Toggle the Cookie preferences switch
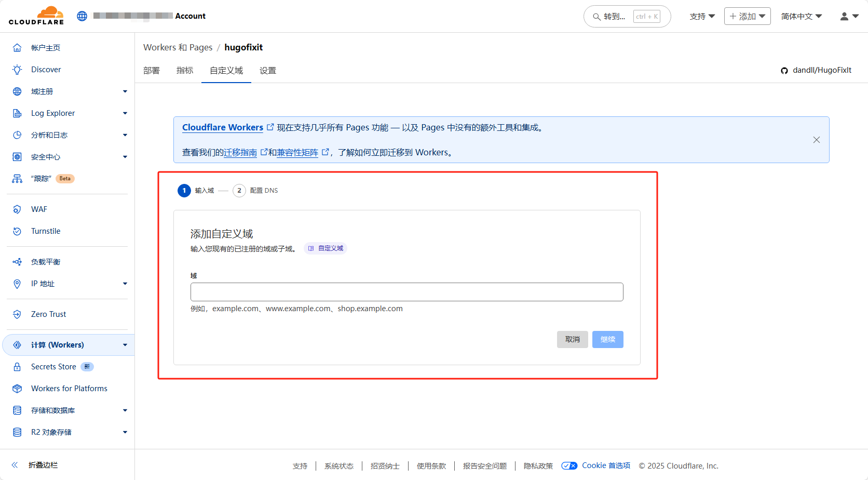 569,466
